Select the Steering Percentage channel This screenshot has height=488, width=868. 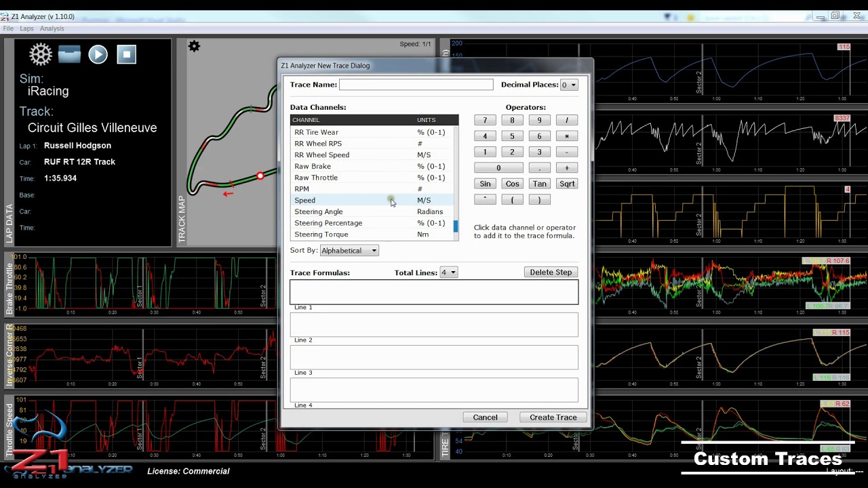tap(372, 223)
